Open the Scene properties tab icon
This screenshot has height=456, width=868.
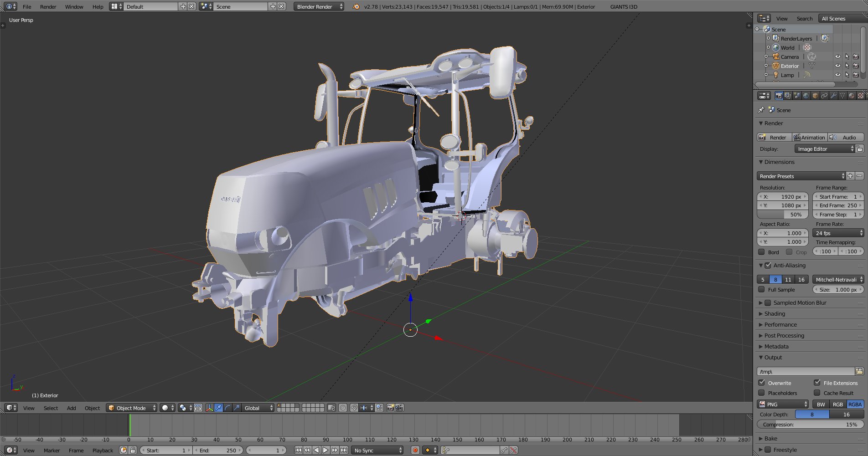click(797, 96)
